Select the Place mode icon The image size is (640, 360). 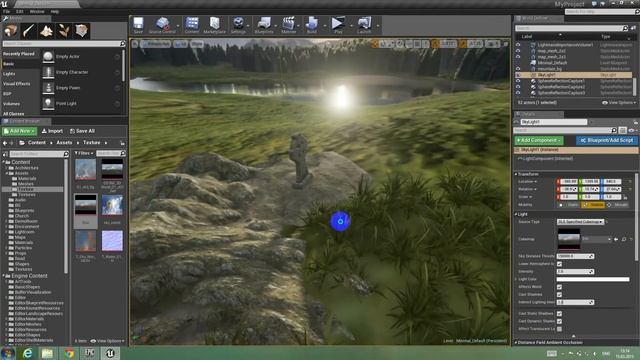click(x=11, y=31)
